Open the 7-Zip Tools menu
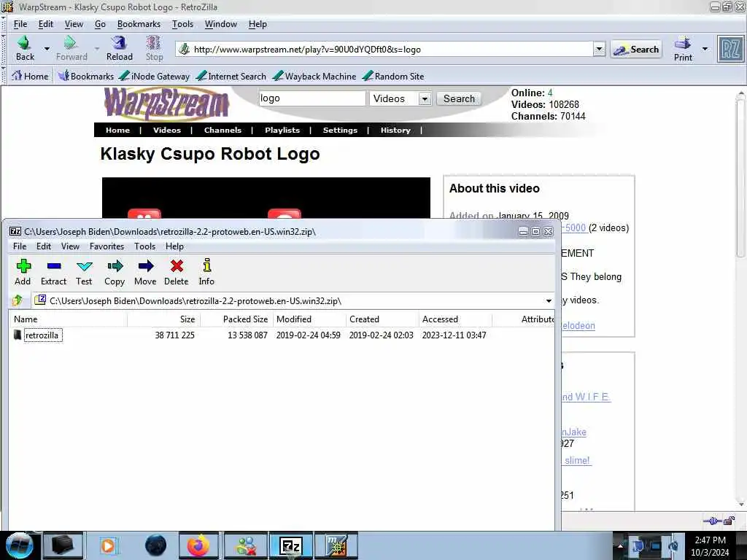 145,246
